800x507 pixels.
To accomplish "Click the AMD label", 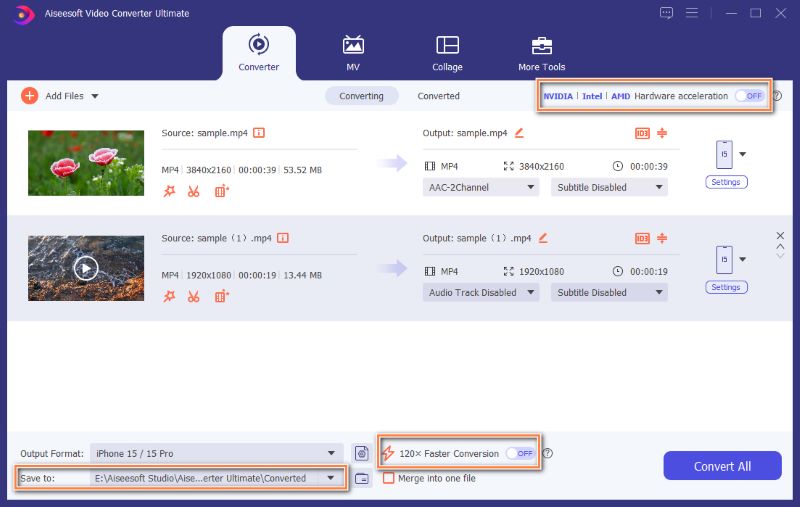I will pyautogui.click(x=620, y=96).
